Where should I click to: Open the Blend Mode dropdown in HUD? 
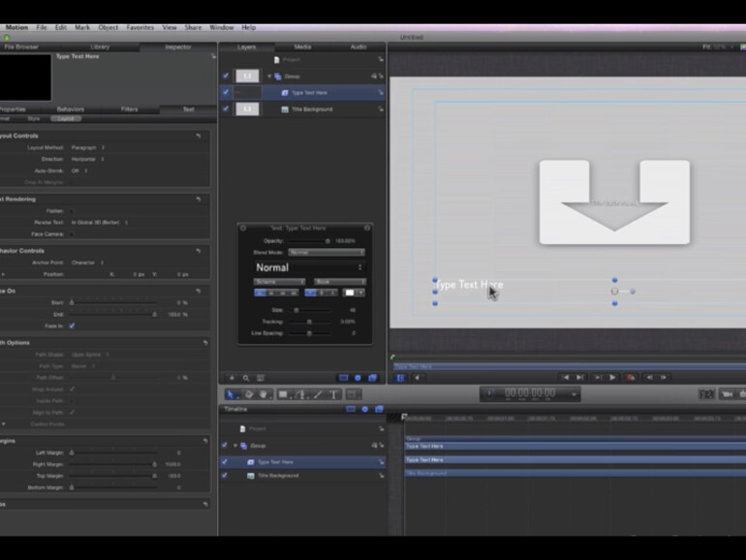(x=326, y=252)
